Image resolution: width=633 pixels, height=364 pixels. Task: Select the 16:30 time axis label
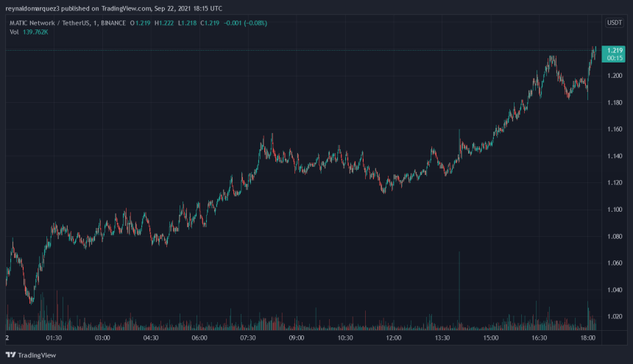(540, 338)
